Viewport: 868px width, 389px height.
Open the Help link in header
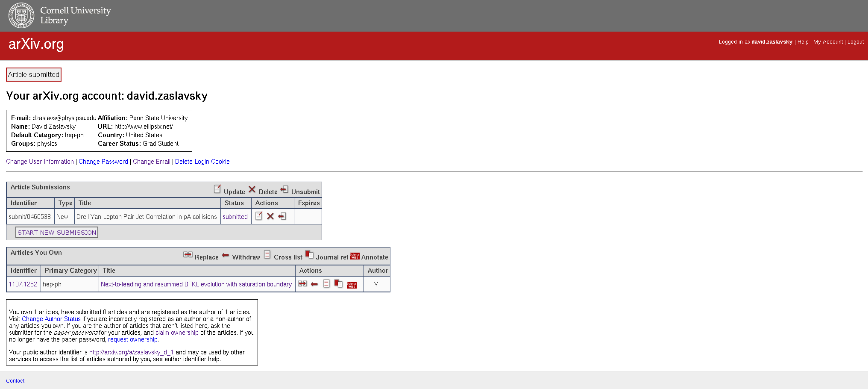(803, 42)
